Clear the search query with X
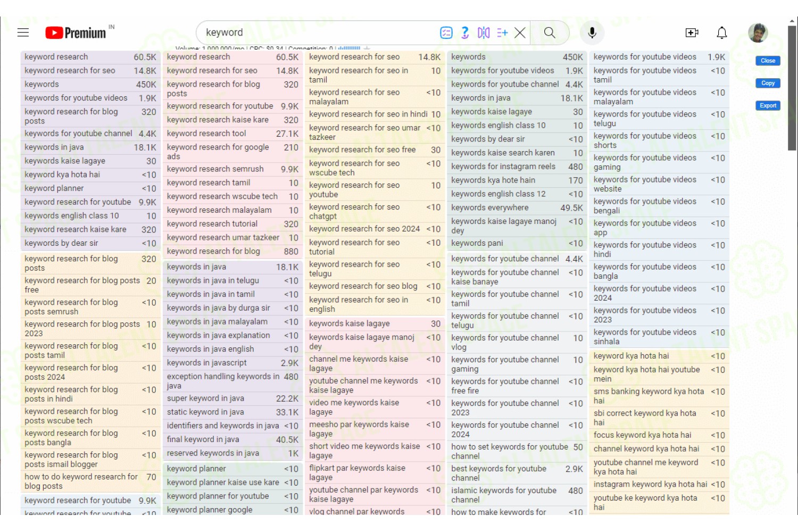Viewport: 798px width, 532px height. [520, 33]
